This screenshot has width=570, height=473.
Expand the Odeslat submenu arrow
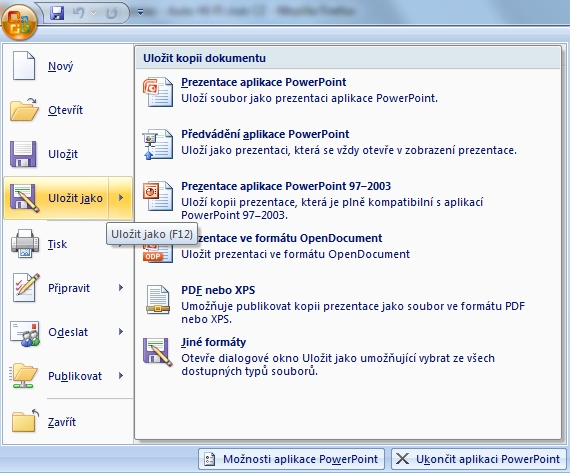[x=121, y=332]
